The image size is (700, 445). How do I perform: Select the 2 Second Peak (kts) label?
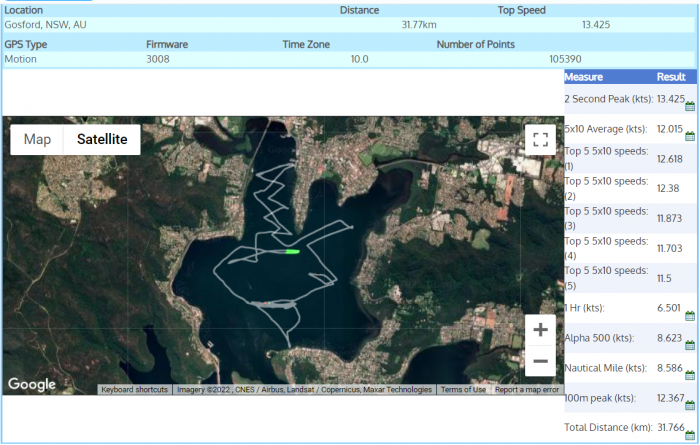pyautogui.click(x=608, y=99)
